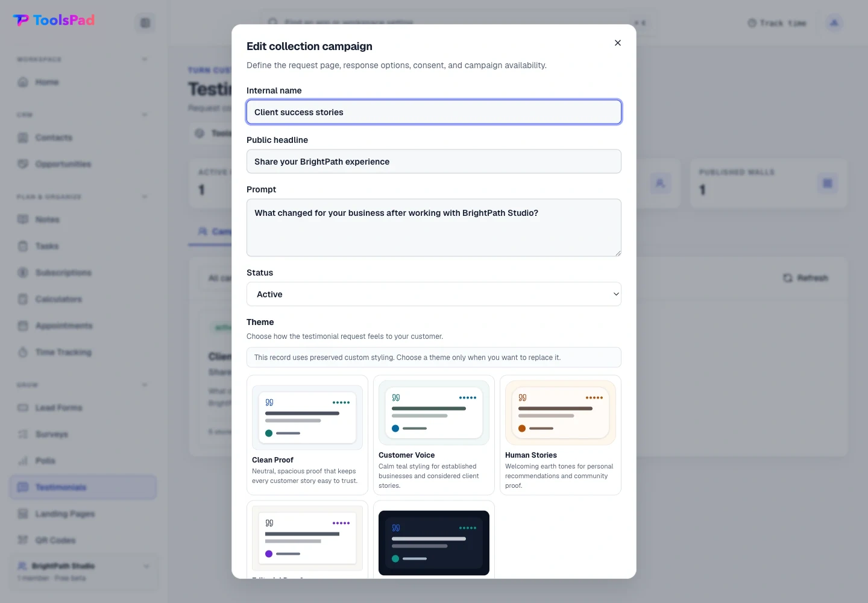Click Track time in the top bar
Image resolution: width=868 pixels, height=603 pixels.
tap(777, 23)
